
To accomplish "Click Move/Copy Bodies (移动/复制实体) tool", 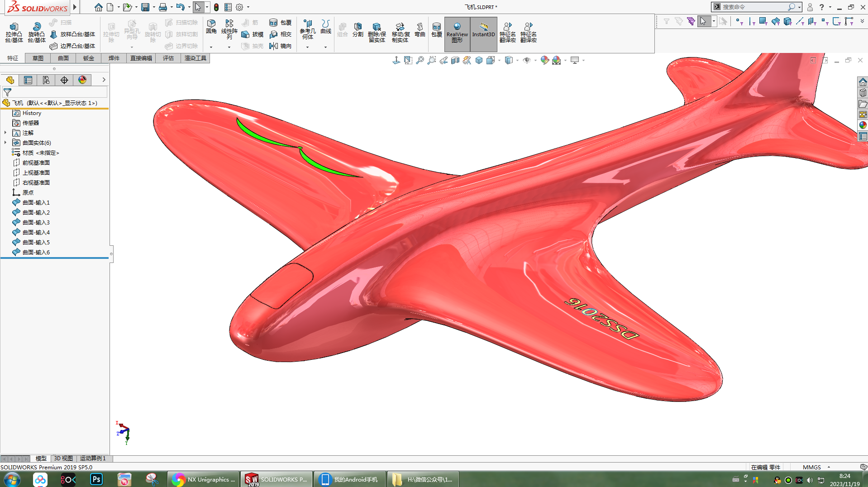I will click(x=401, y=32).
